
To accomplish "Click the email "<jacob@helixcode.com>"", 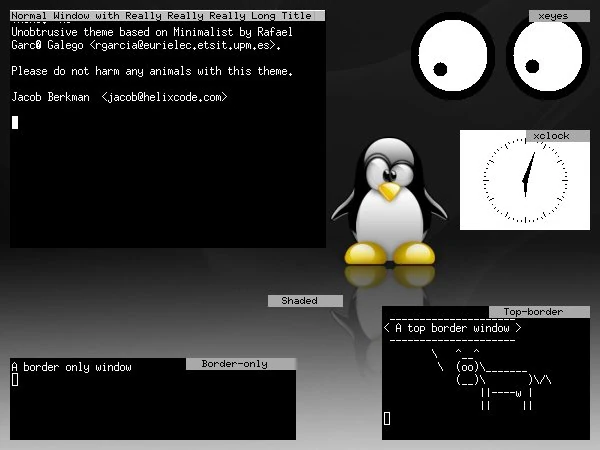I will [x=165, y=97].
